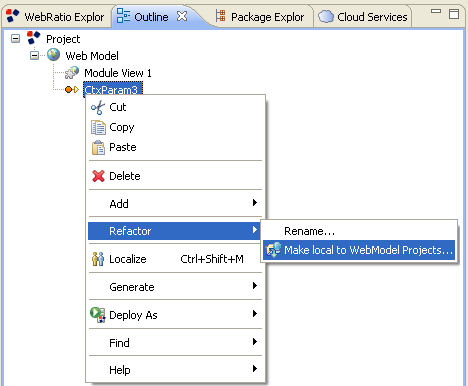Switch to the WebRatio Explorer tab

[x=57, y=16]
